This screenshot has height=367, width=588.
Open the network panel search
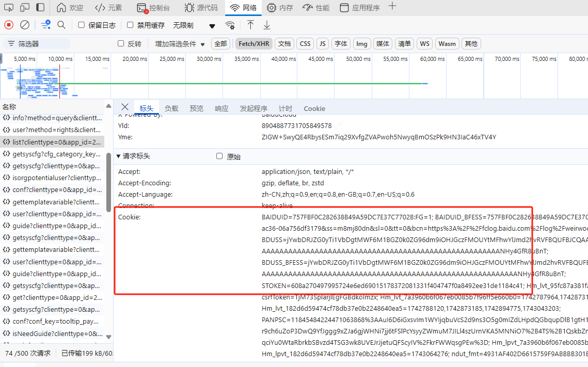coord(62,25)
